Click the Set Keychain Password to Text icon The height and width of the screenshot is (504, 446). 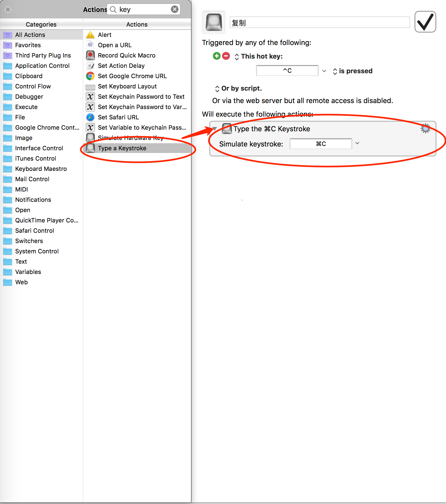click(x=90, y=97)
